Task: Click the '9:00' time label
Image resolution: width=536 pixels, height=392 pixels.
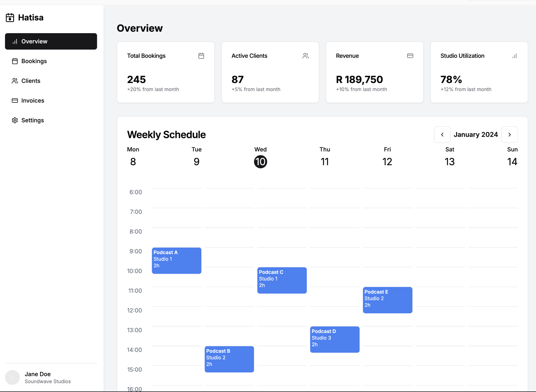Action: click(x=136, y=251)
